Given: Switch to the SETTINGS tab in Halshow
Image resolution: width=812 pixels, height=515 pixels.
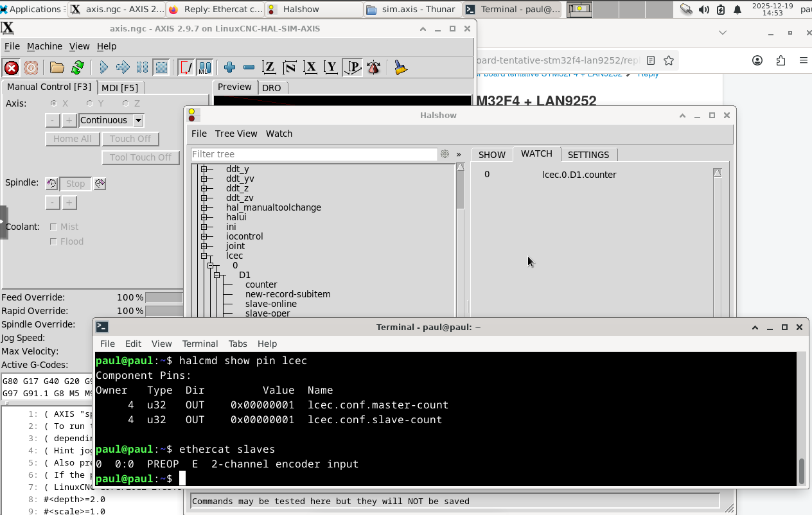Looking at the screenshot, I should pyautogui.click(x=588, y=155).
